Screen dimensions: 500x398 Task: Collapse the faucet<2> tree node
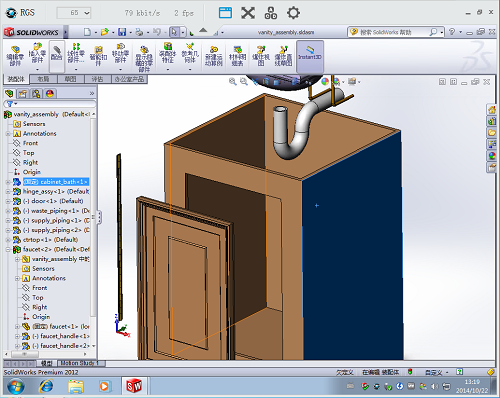coord(8,249)
